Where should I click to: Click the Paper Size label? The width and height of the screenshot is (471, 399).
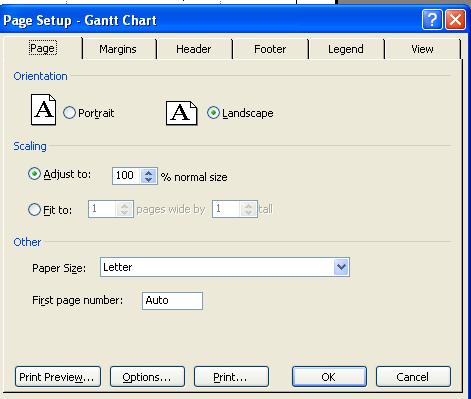(x=59, y=268)
